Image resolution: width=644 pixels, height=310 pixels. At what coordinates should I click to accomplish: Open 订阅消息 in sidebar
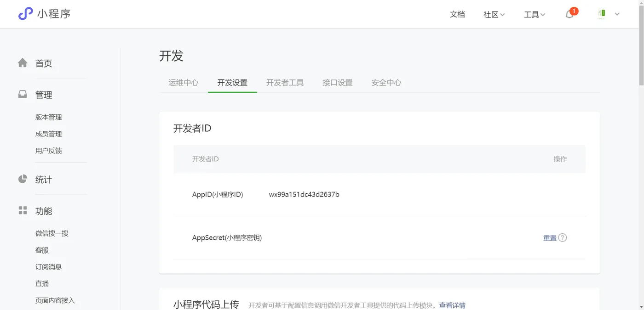[49, 267]
